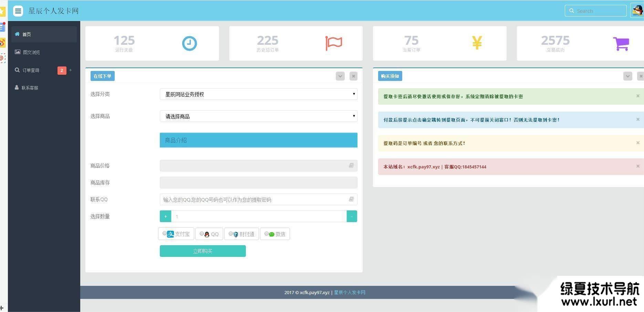Focus the Search box in header
The image size is (644, 312).
point(596,11)
